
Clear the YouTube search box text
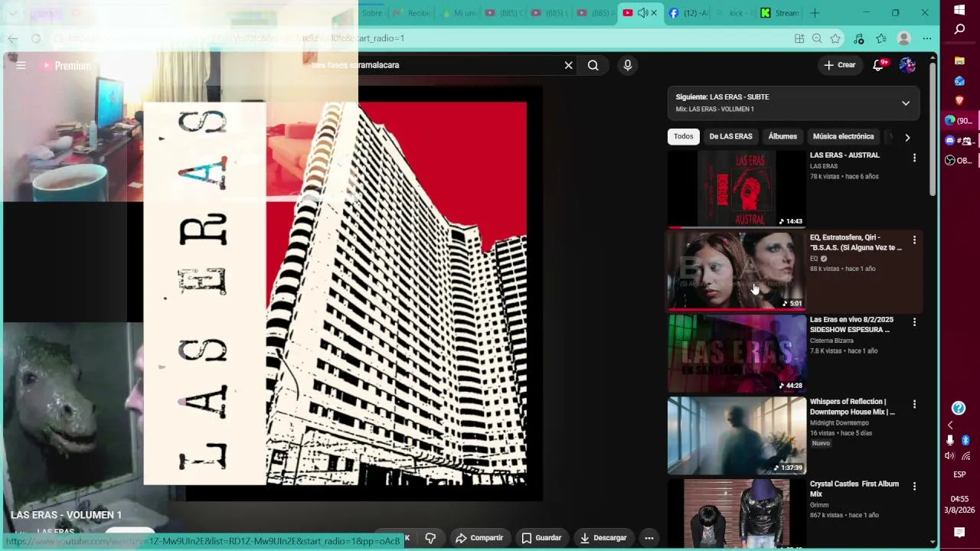pos(568,66)
